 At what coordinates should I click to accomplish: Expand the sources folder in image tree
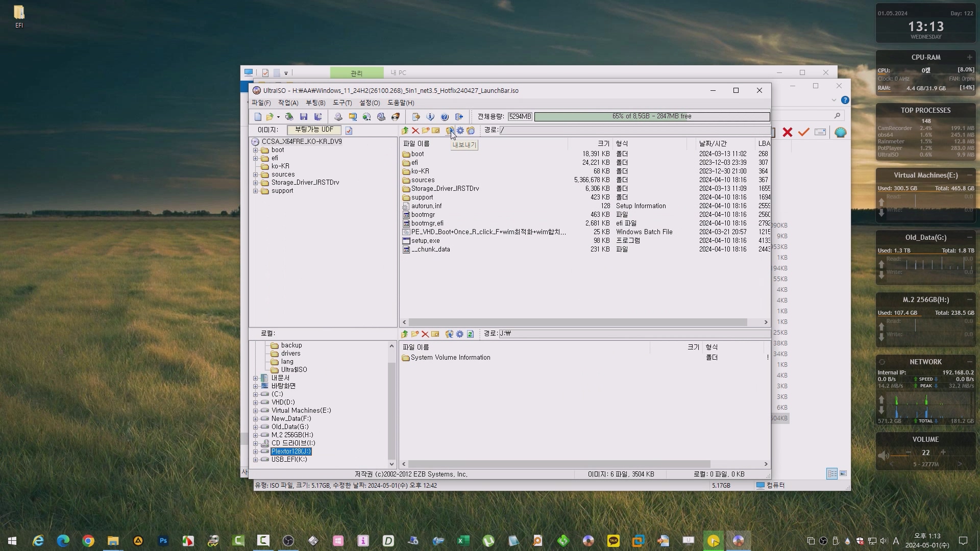point(256,174)
